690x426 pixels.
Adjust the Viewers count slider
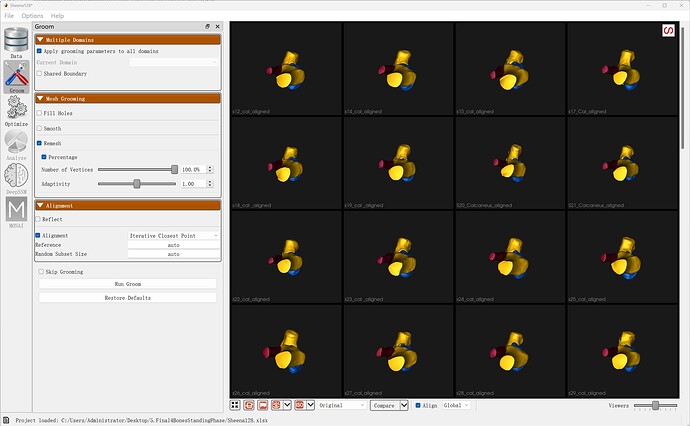click(x=655, y=405)
